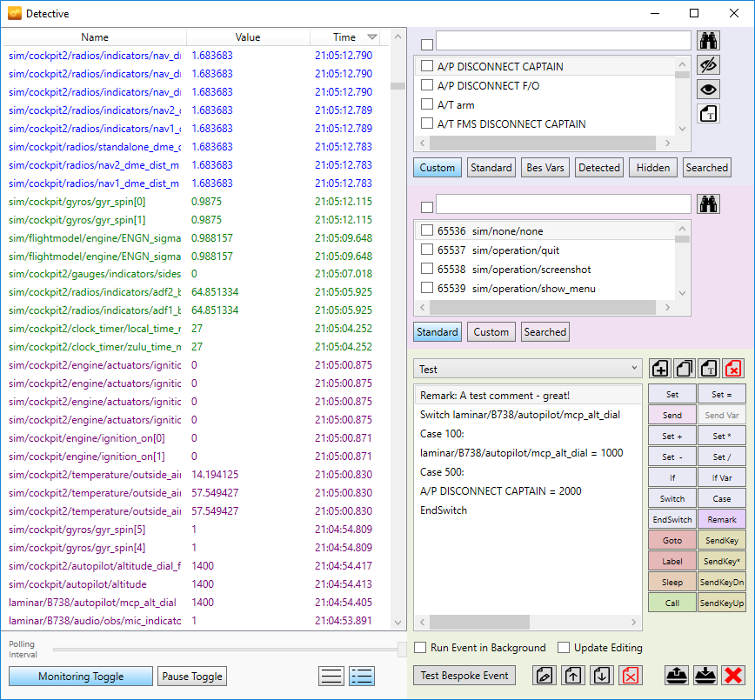Screen dimensions: 755x700
Task: Click the Polling Interval slider handle
Action: coord(402,649)
